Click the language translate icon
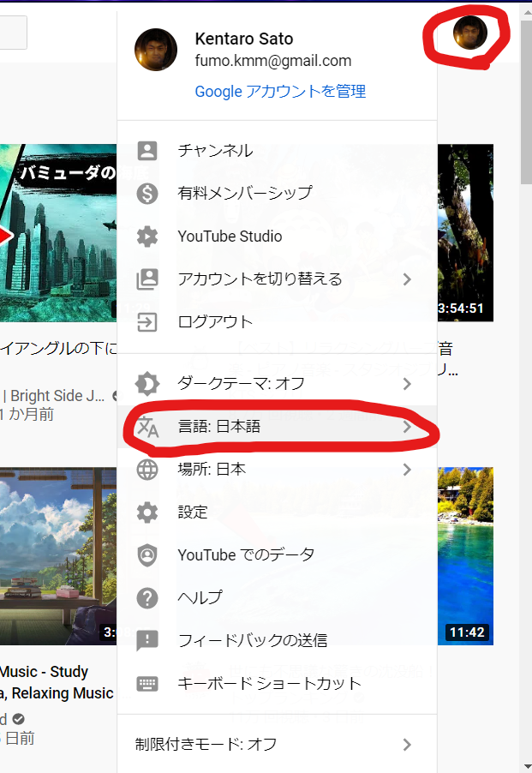532x773 pixels. pos(147,427)
